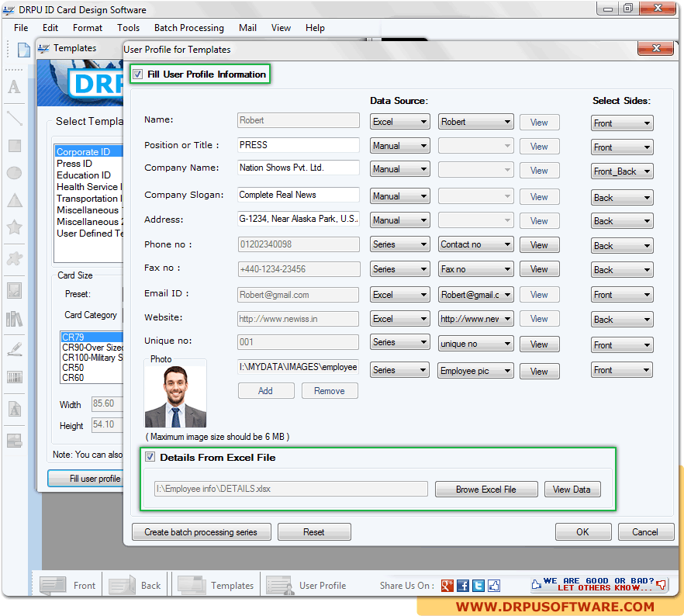
Task: Open the Templates bottom tab
Action: tap(216, 585)
